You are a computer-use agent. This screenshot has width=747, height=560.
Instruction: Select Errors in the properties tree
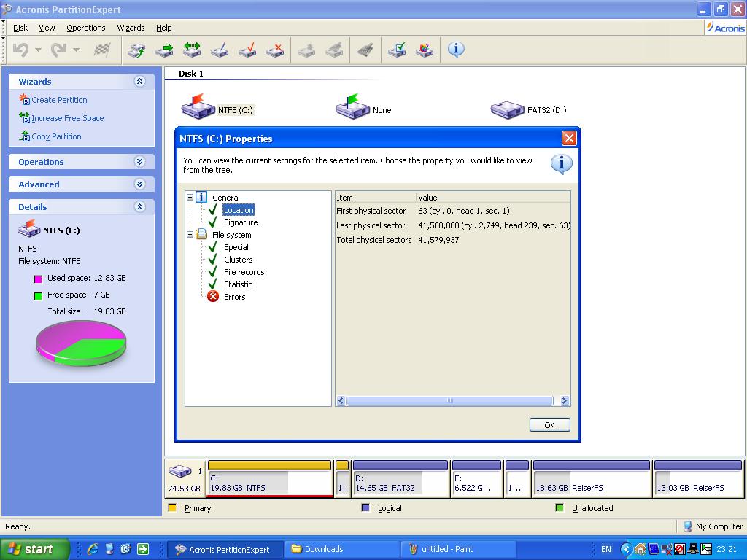point(234,297)
